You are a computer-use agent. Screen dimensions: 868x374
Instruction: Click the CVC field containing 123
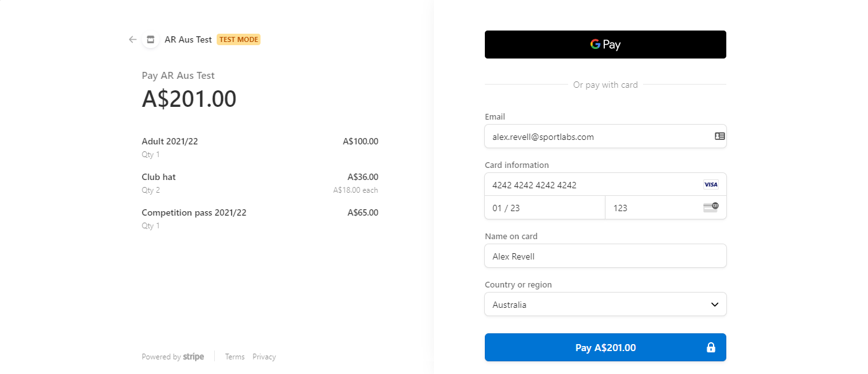click(x=666, y=207)
